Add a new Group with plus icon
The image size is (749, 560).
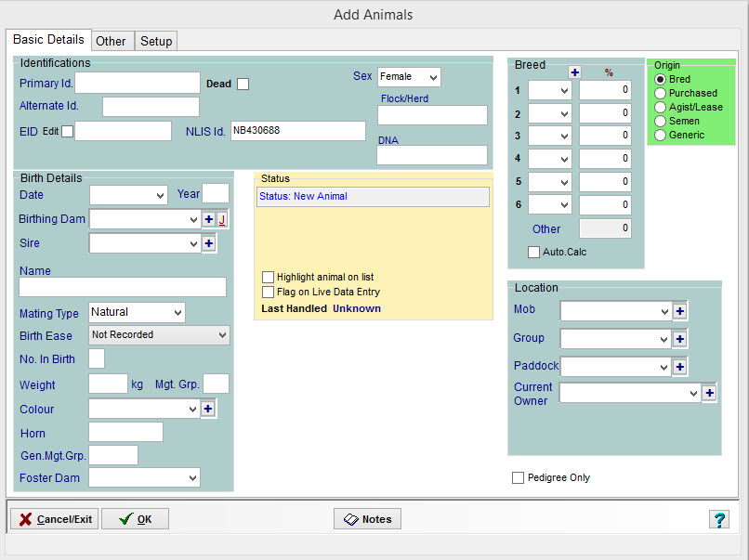click(679, 339)
